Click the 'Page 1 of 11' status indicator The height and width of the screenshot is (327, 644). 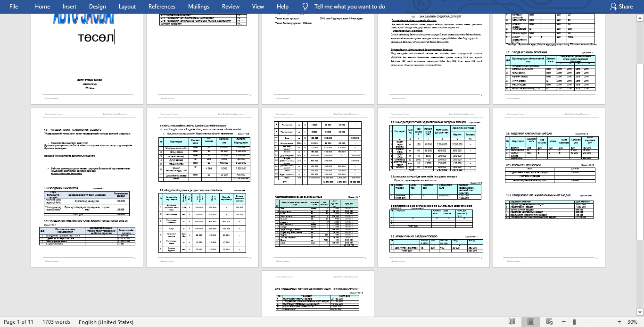pyautogui.click(x=18, y=322)
